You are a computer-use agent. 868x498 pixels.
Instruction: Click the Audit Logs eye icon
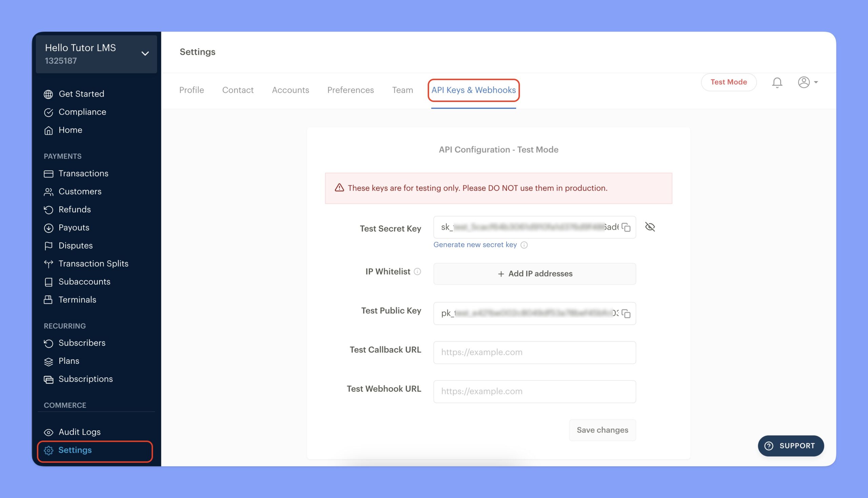click(x=48, y=432)
